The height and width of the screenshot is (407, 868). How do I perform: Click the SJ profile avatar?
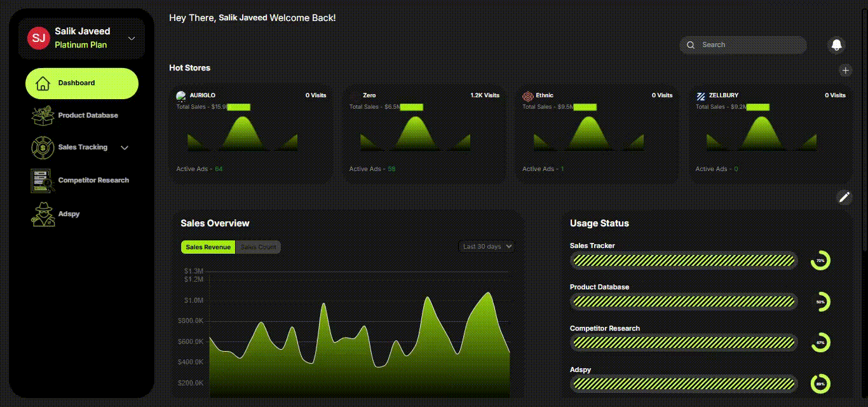coord(38,38)
